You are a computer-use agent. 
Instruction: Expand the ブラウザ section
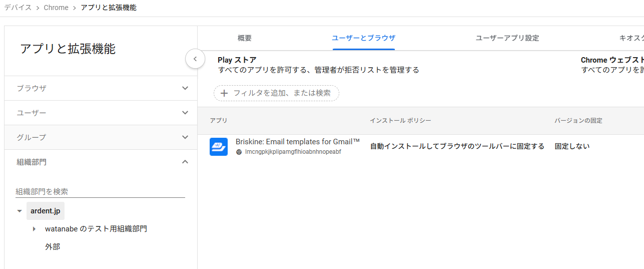(185, 88)
